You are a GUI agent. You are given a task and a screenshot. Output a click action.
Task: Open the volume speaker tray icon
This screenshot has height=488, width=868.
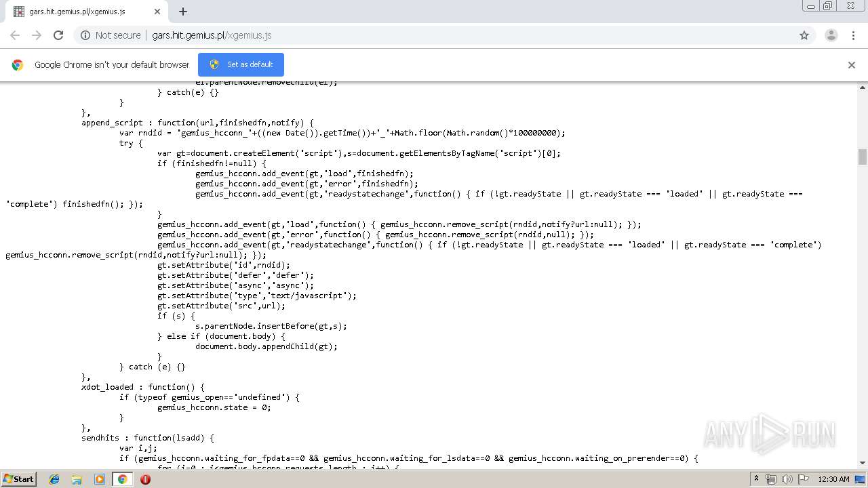pos(787,479)
